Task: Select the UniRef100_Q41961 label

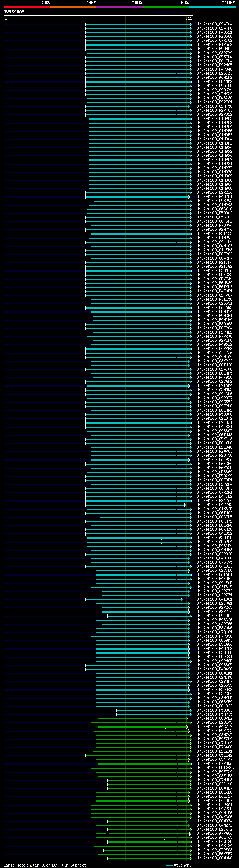Action: point(214,599)
